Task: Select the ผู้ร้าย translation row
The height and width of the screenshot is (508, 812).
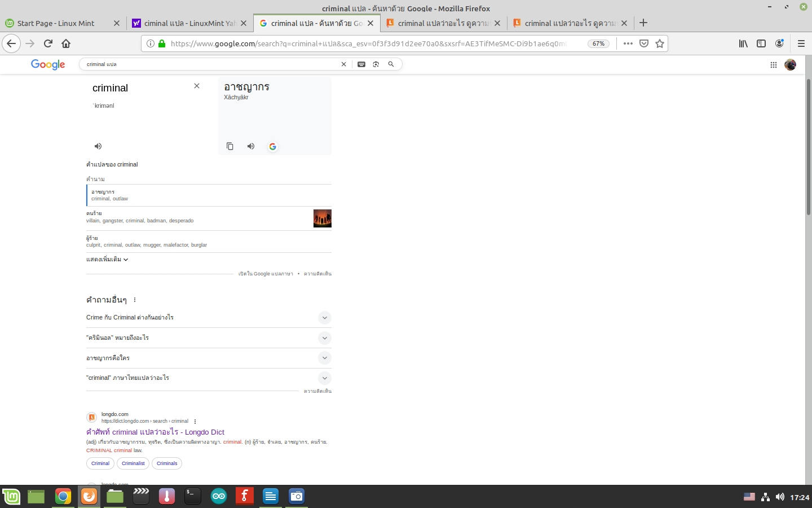Action: point(209,242)
